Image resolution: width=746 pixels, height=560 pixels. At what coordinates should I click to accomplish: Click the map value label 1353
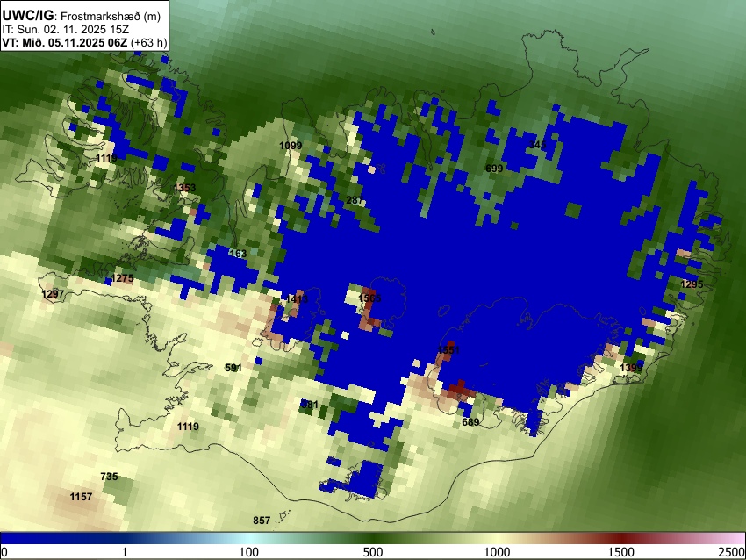(x=184, y=188)
